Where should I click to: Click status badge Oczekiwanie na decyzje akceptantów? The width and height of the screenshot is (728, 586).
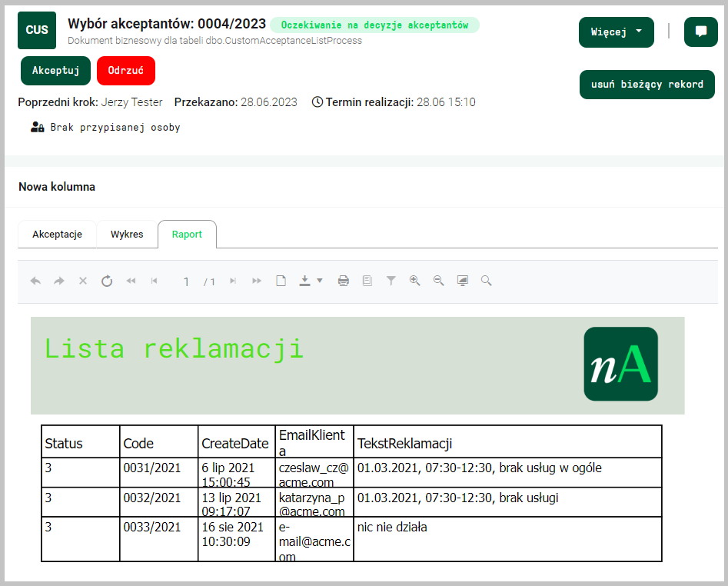[x=374, y=25]
